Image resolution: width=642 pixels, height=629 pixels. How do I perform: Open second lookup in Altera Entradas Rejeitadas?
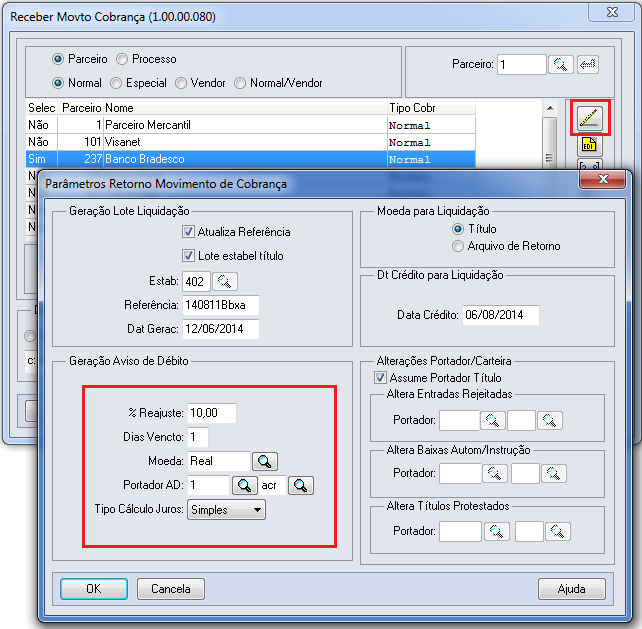[549, 421]
